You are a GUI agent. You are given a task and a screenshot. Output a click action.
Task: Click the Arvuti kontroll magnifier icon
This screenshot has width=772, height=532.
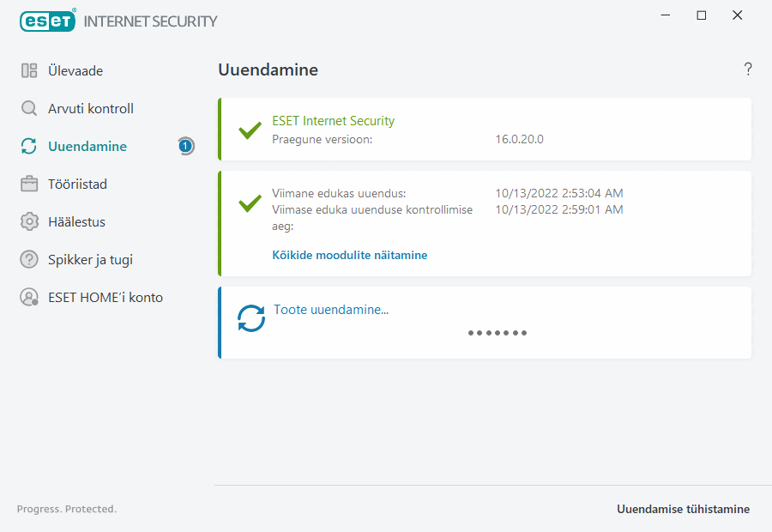tap(29, 109)
